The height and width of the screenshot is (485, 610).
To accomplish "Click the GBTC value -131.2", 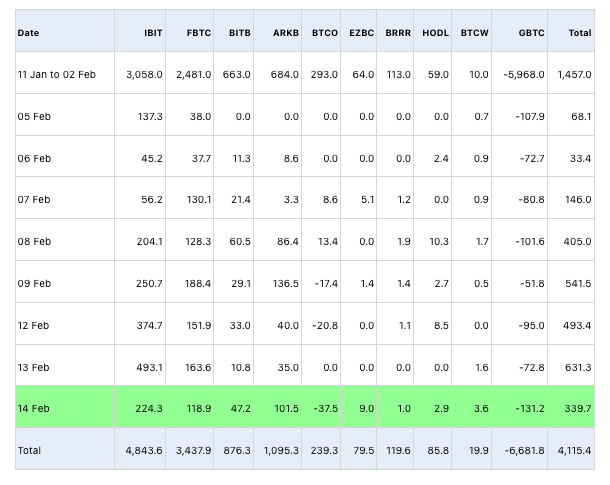I will click(x=530, y=408).
